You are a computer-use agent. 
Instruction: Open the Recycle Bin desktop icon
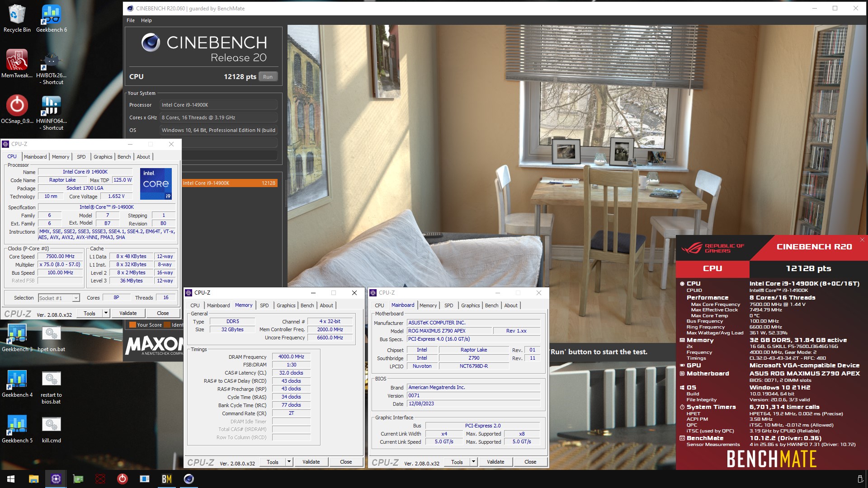point(17,19)
